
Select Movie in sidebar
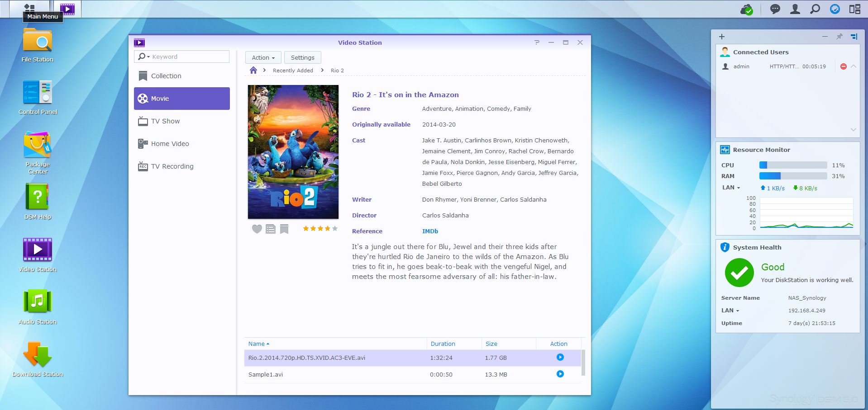[182, 99]
